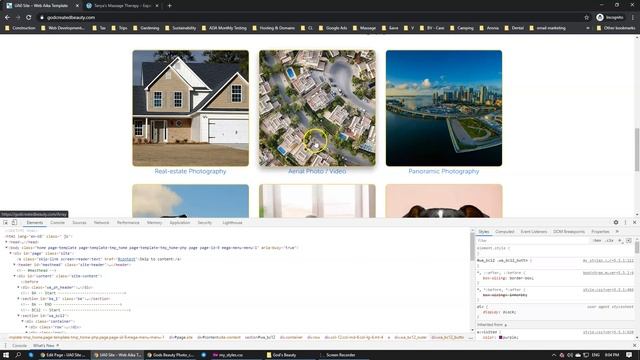Screen dimensions: 640x360
Task: Open the Real-estate Photography link
Action: (190, 171)
